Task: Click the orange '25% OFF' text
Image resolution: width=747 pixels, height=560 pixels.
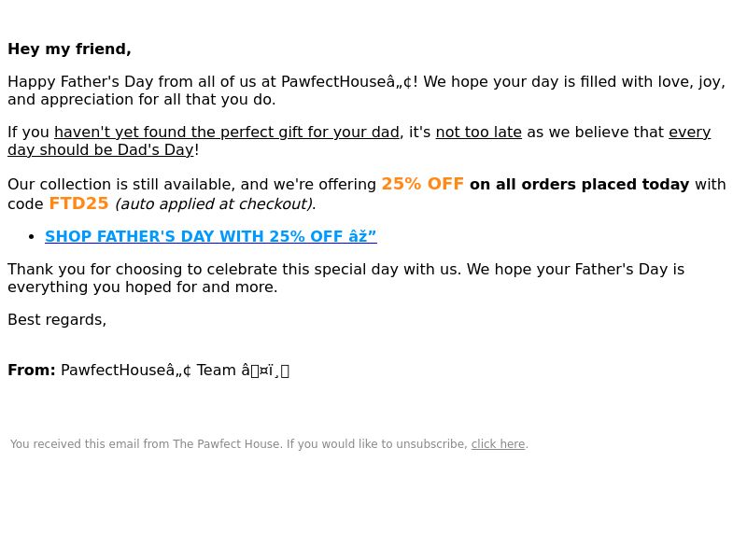Action: [x=423, y=184]
